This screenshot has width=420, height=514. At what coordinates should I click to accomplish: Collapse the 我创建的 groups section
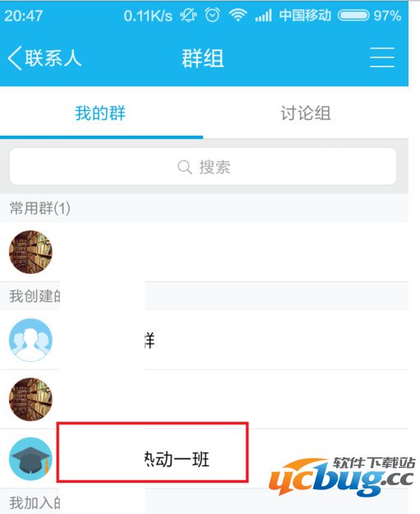pyautogui.click(x=204, y=296)
